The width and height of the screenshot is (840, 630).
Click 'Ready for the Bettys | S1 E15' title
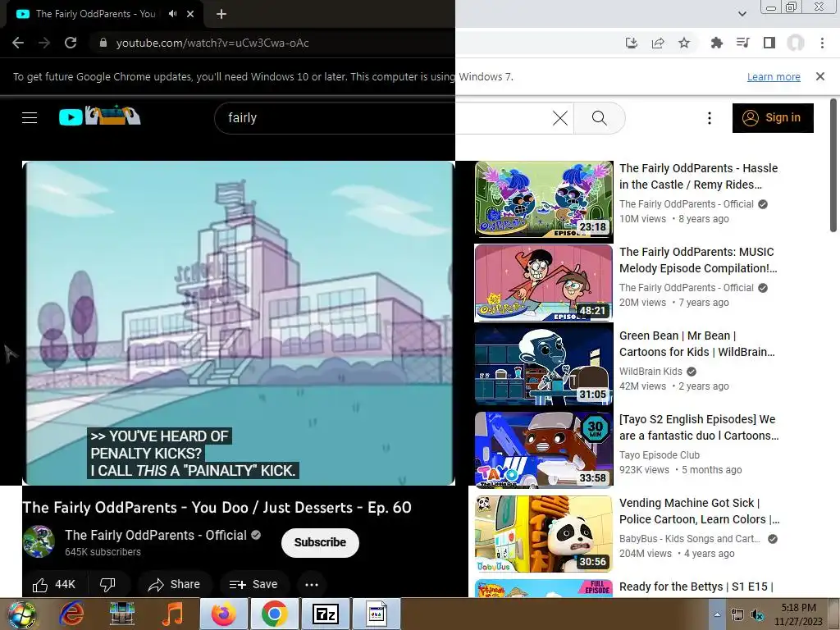(x=696, y=587)
